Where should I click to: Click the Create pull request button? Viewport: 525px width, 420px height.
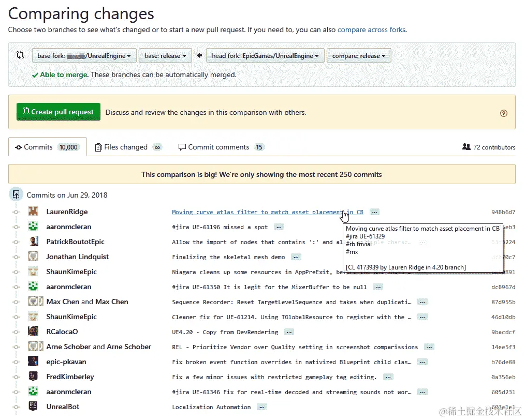click(59, 112)
